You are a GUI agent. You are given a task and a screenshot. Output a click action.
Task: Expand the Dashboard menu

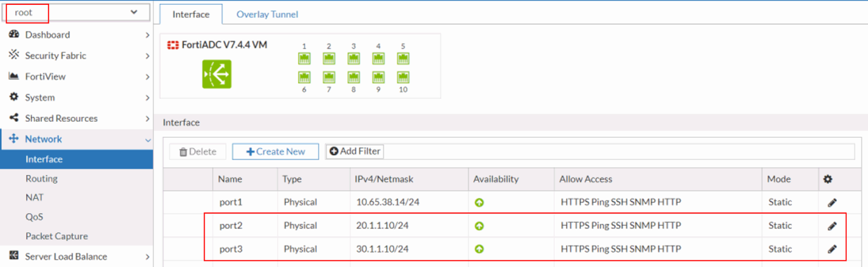point(76,35)
